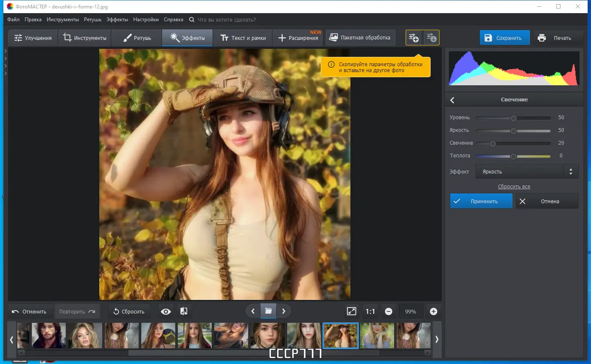Click the Применить button
The width and height of the screenshot is (591, 364).
[x=481, y=201]
